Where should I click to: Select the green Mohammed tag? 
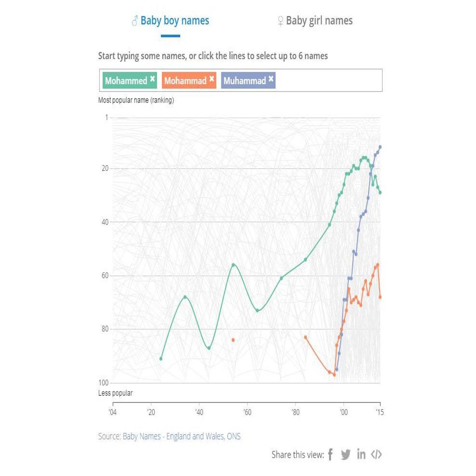coord(126,81)
